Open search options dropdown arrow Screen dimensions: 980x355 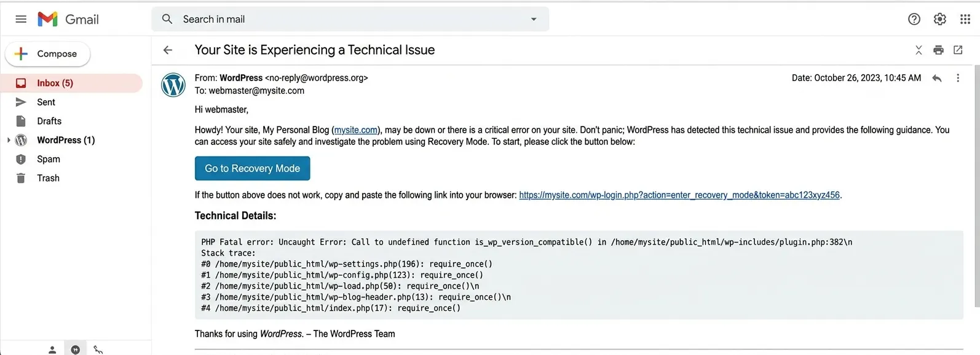534,19
